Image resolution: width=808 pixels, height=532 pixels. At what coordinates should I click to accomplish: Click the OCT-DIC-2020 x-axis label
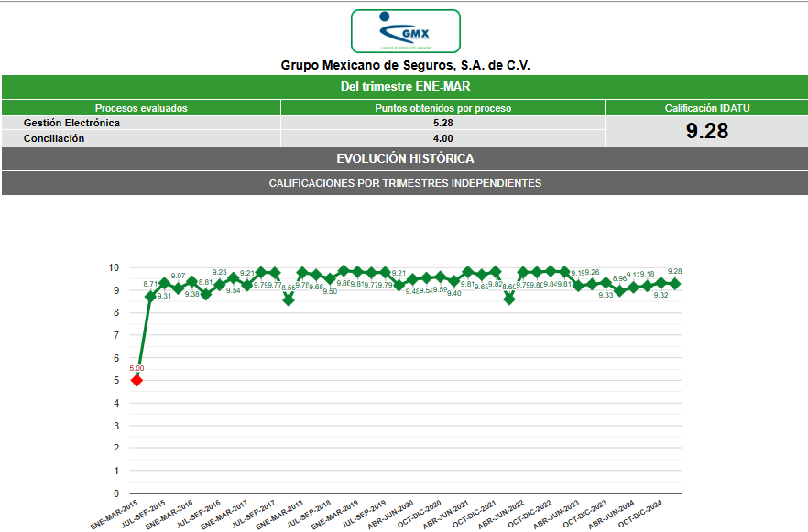pos(420,514)
